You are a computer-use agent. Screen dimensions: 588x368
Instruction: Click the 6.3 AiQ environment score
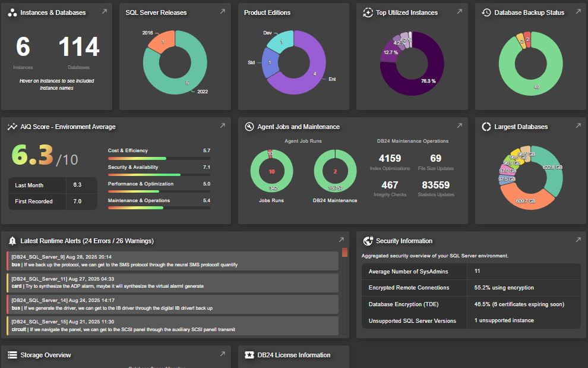[x=33, y=155]
